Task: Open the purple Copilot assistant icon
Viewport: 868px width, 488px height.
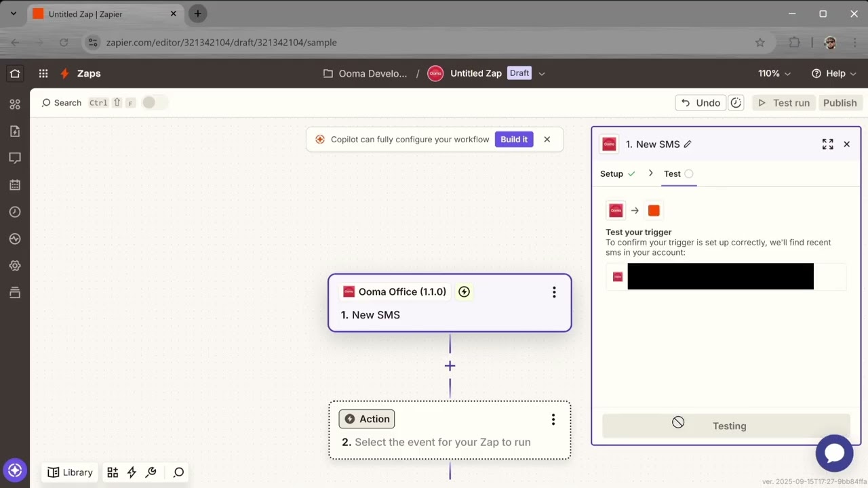Action: tap(15, 470)
